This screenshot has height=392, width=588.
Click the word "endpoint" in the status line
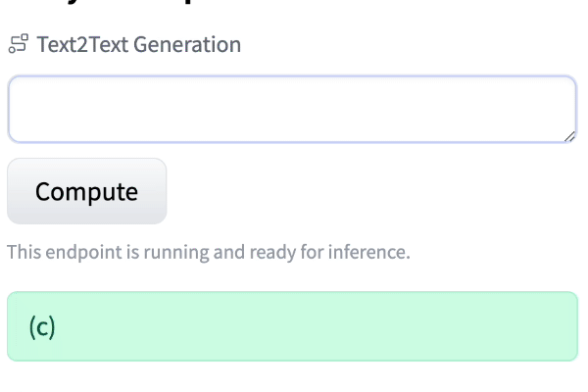[83, 252]
